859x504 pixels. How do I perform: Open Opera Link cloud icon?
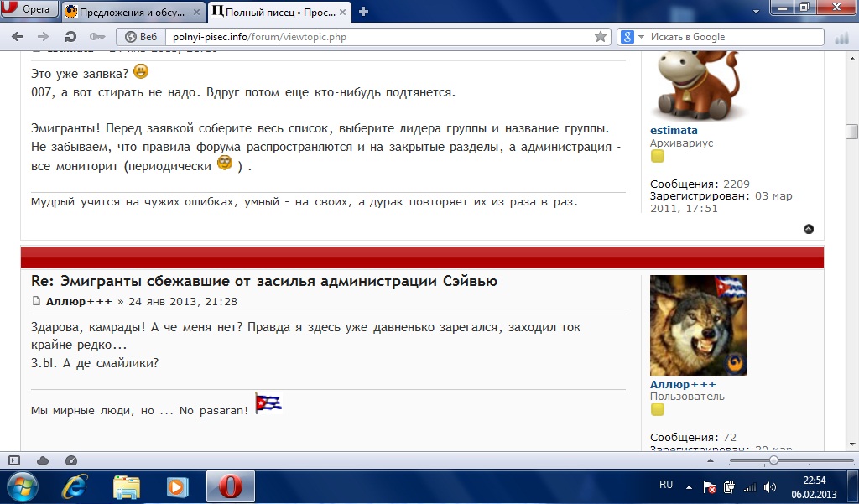pyautogui.click(x=42, y=460)
